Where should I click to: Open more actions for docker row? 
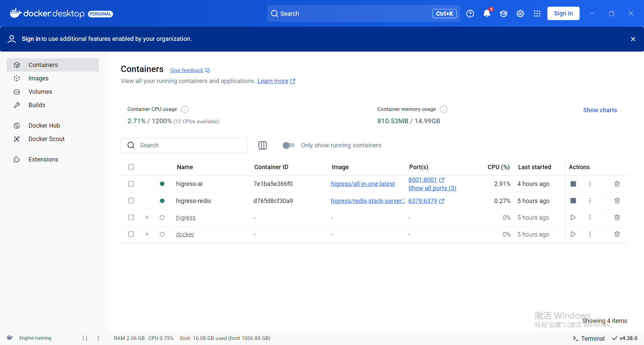(590, 234)
